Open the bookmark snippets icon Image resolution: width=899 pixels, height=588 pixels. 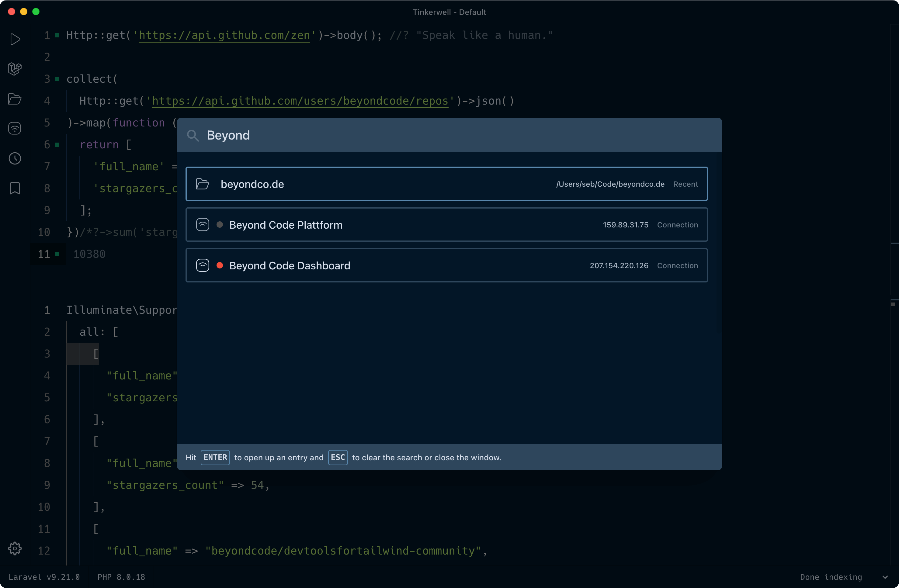(x=15, y=188)
